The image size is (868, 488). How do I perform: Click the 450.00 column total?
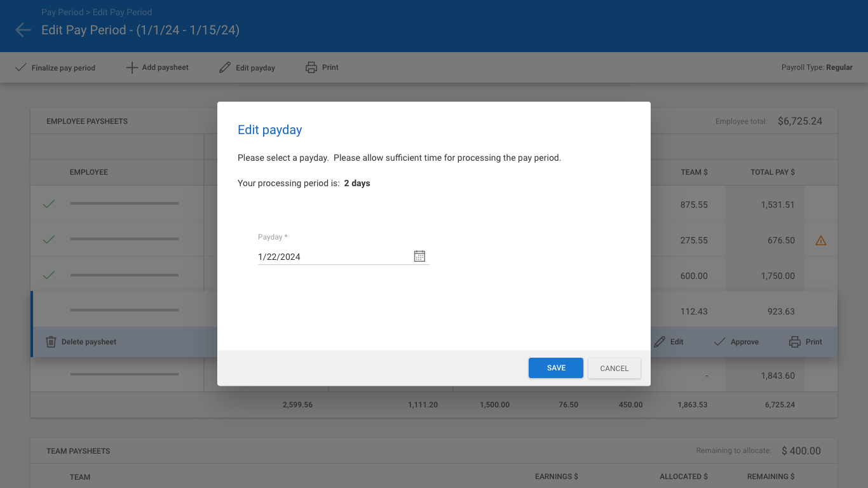(x=630, y=405)
